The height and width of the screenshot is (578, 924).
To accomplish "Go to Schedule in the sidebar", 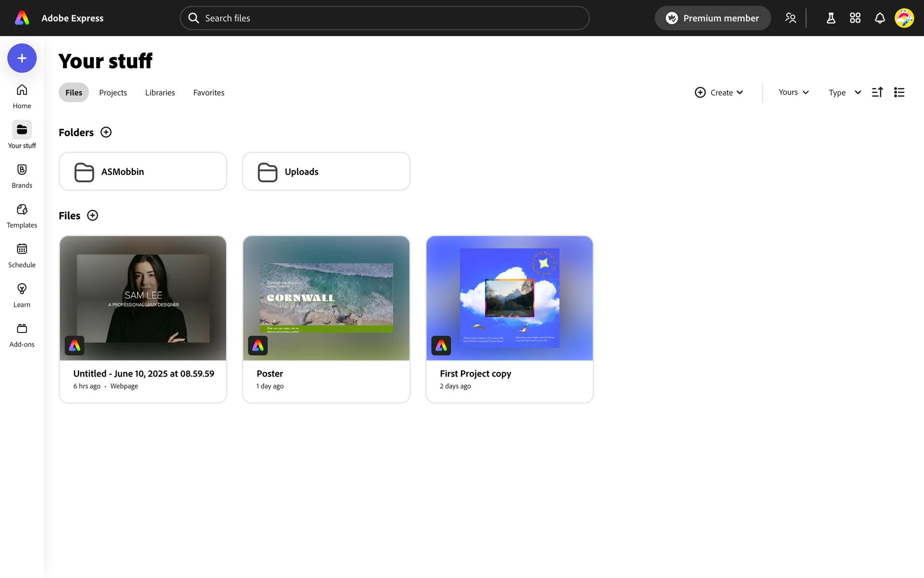I will tap(22, 255).
